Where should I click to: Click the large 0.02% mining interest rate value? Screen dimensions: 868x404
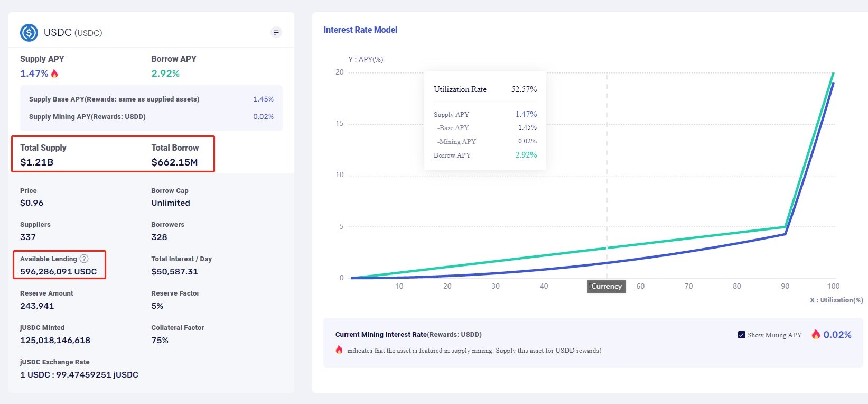click(837, 335)
